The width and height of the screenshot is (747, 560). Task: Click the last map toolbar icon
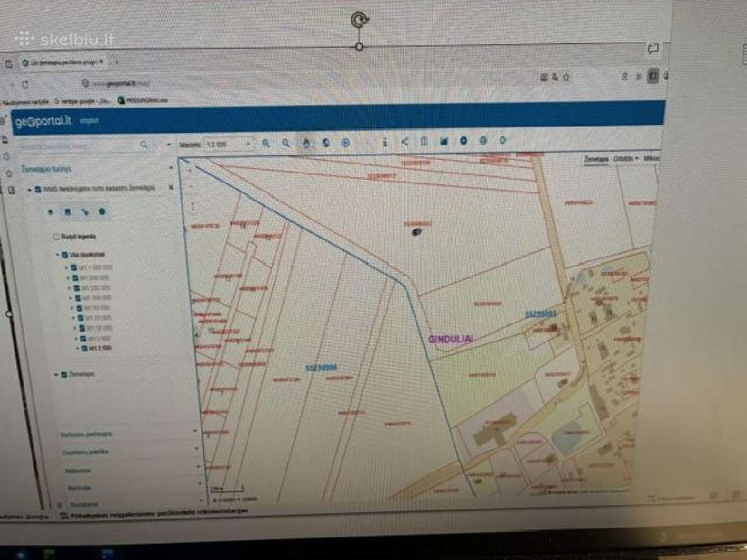point(502,140)
